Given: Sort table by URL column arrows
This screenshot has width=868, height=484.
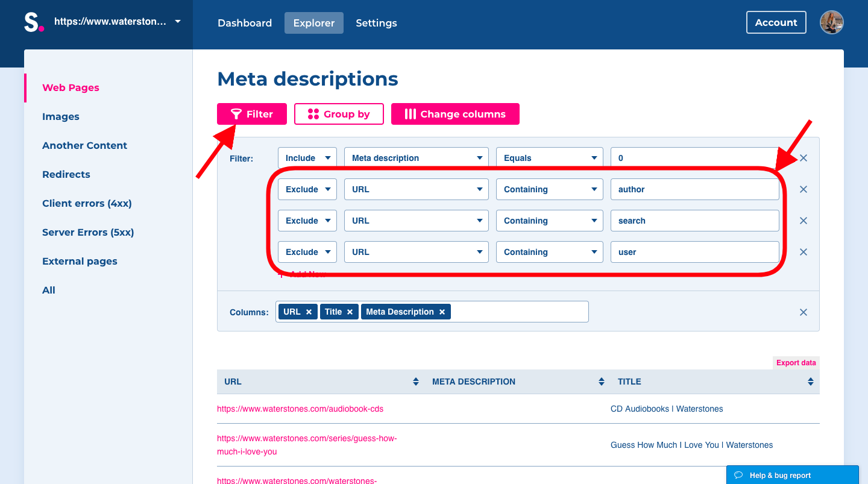Looking at the screenshot, I should [x=415, y=382].
